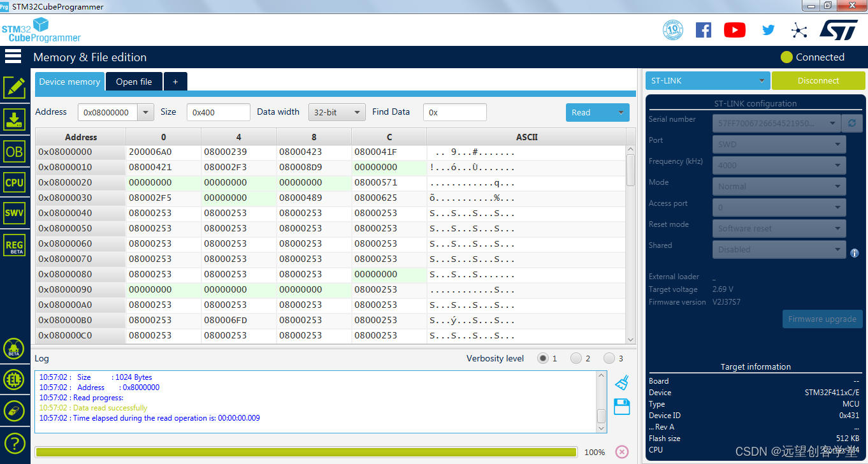This screenshot has width=868, height=464.
Task: Open the beta bug icon in sidebar
Action: pos(14,349)
